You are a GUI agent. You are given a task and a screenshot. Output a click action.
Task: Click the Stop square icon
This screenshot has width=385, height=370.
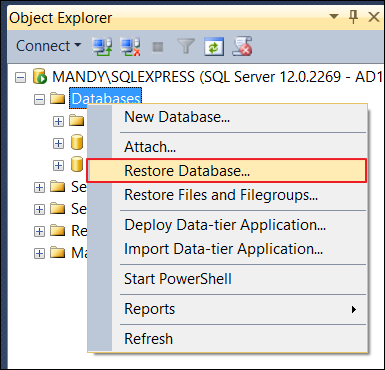tap(158, 47)
